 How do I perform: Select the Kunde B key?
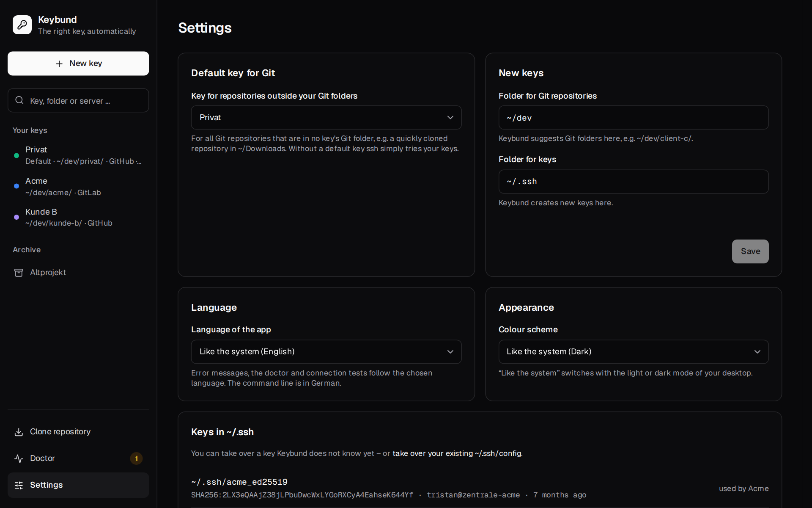coord(78,217)
